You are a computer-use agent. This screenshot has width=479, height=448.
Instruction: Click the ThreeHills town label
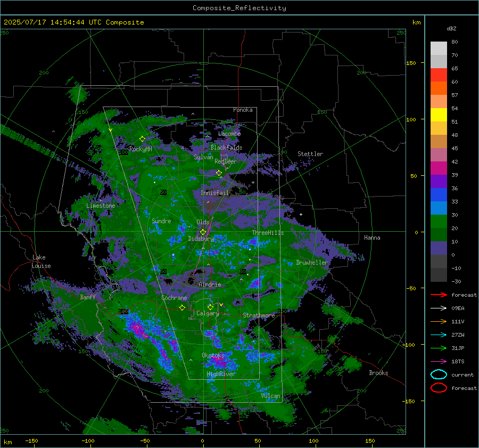(x=268, y=233)
